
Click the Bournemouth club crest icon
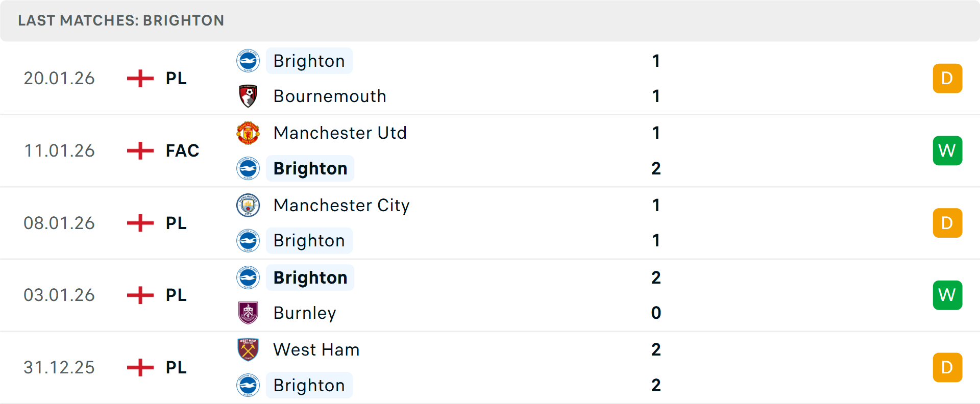pyautogui.click(x=248, y=96)
